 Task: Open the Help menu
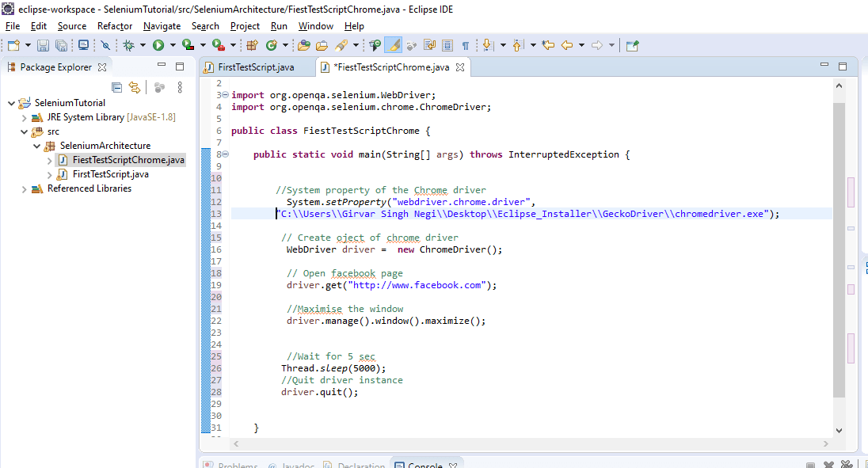click(x=354, y=26)
